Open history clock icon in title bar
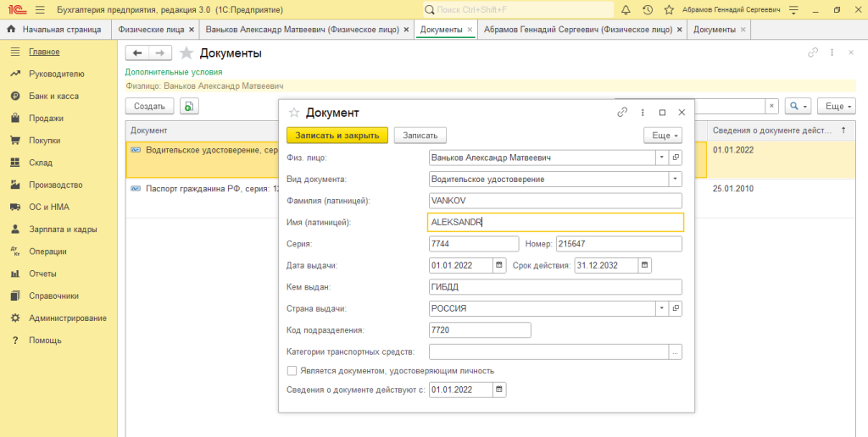The width and height of the screenshot is (868, 437). pos(648,10)
